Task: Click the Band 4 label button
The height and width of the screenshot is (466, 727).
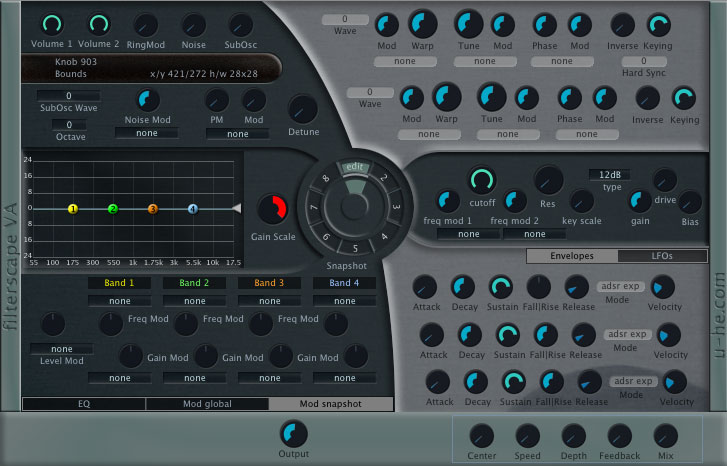Action: coord(344,283)
